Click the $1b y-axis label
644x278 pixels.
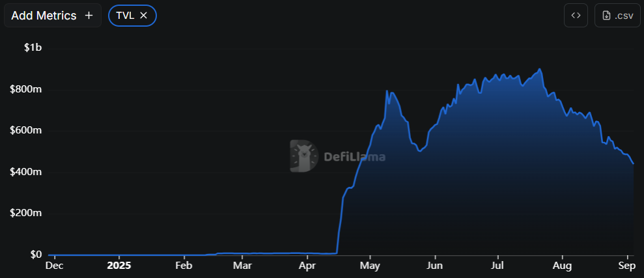[x=33, y=48]
